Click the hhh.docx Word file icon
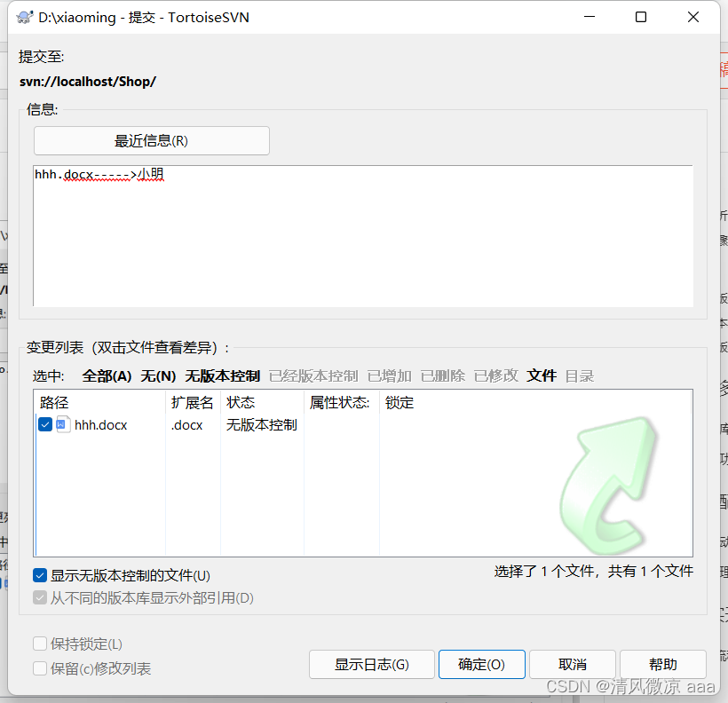728x703 pixels. (63, 424)
